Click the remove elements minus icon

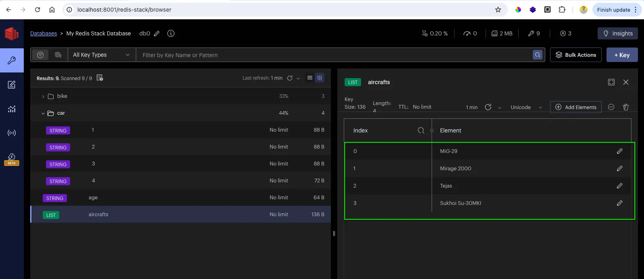611,107
